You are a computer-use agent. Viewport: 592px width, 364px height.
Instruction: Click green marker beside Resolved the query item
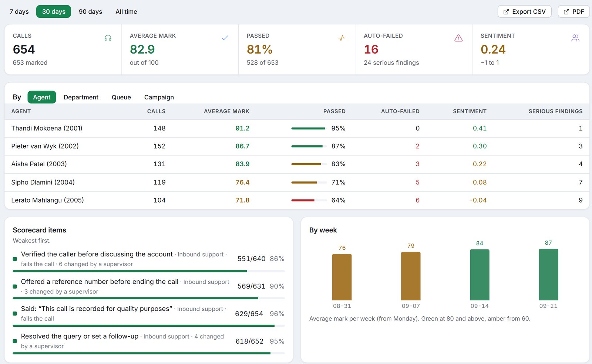(x=15, y=341)
